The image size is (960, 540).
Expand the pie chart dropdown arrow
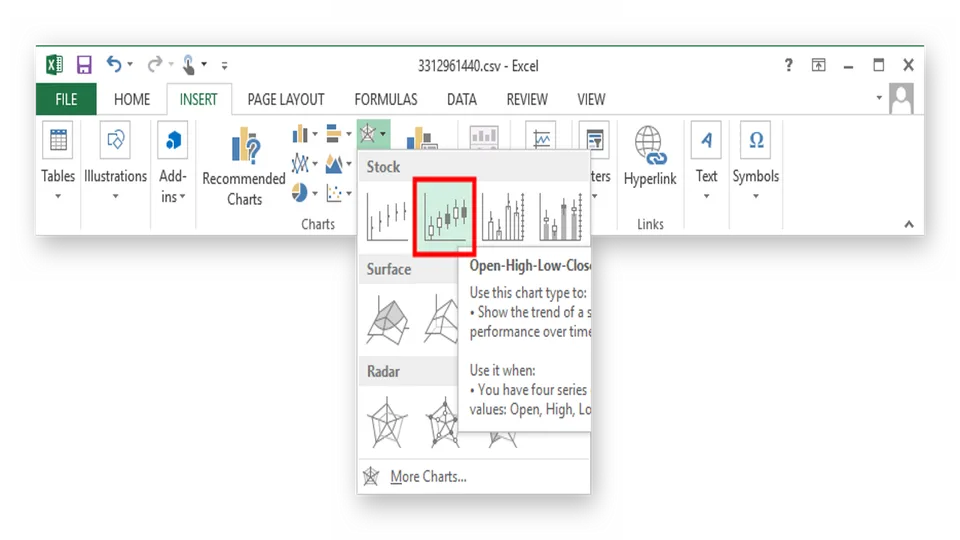[x=315, y=193]
